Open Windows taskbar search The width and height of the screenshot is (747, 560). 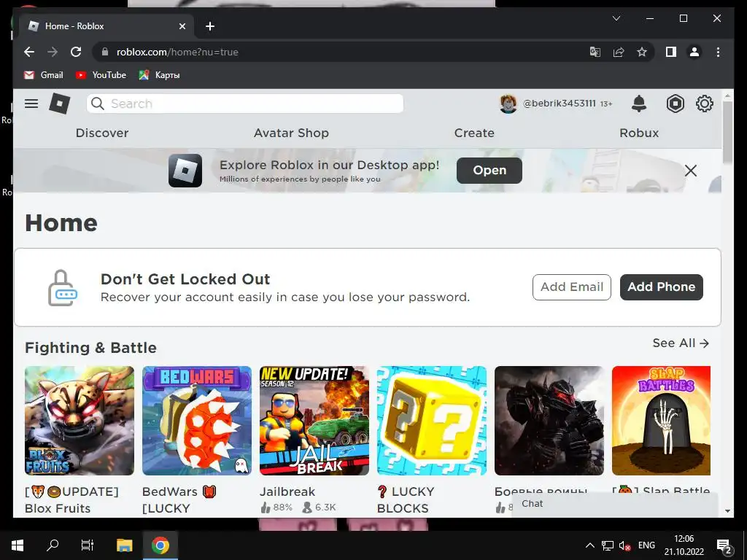tap(53, 545)
